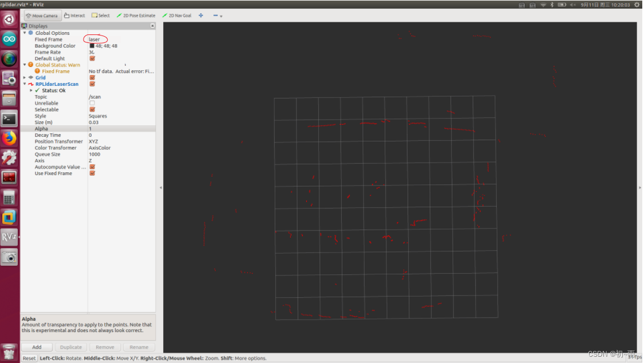644x363 pixels.
Task: Toggle the Grid display checkbox
Action: pos(92,78)
